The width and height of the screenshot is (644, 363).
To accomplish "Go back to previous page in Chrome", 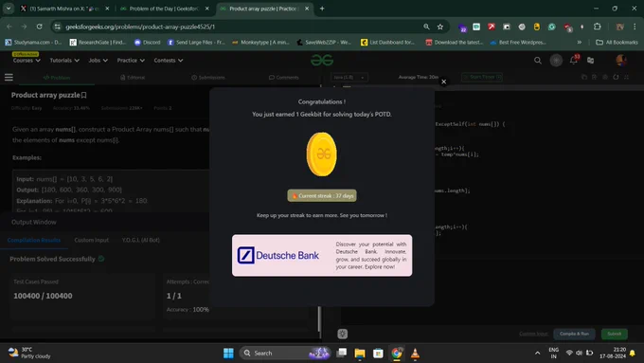I will click(x=9, y=27).
